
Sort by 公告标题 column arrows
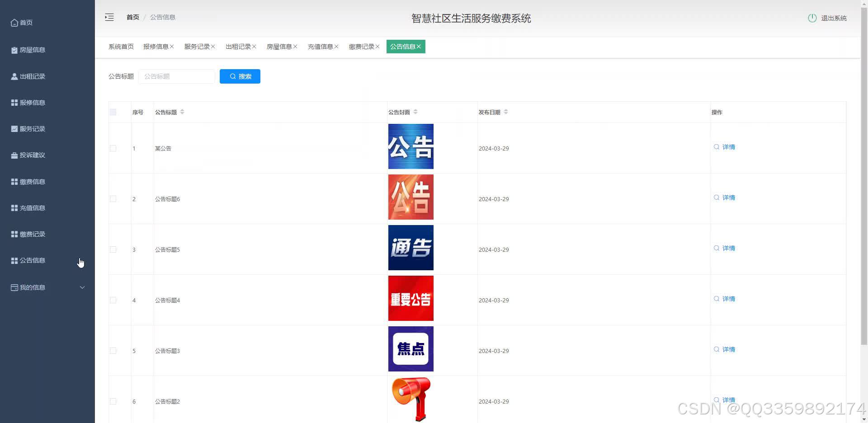(x=182, y=112)
